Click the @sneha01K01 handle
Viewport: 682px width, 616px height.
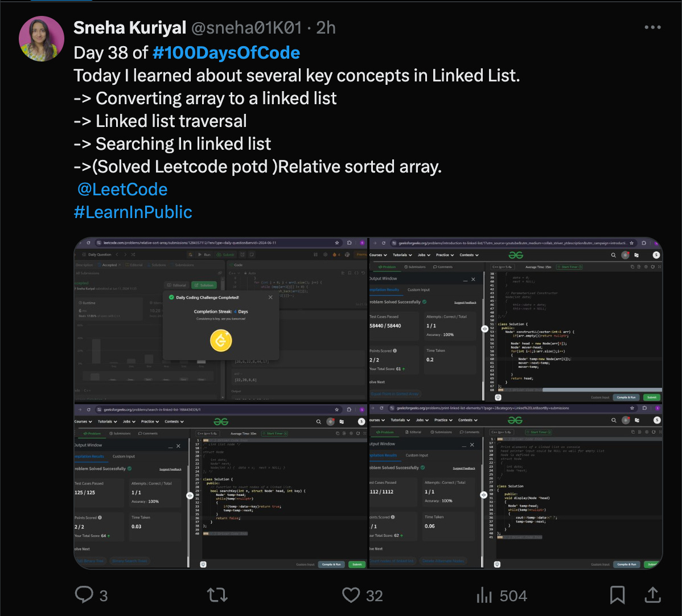[x=246, y=28]
